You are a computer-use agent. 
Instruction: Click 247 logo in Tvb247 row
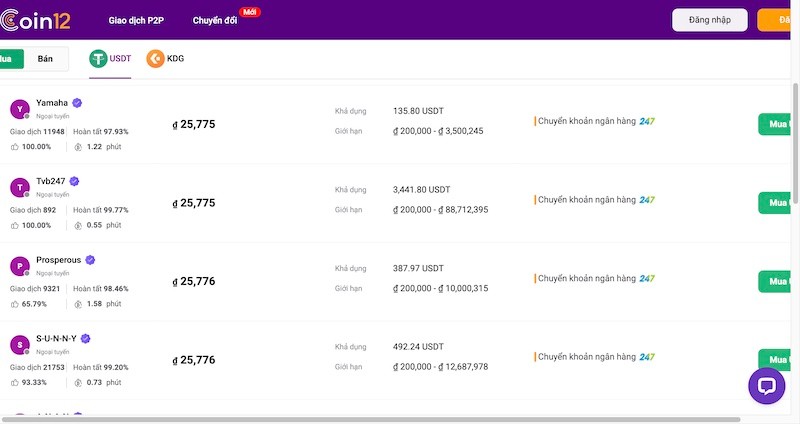647,200
